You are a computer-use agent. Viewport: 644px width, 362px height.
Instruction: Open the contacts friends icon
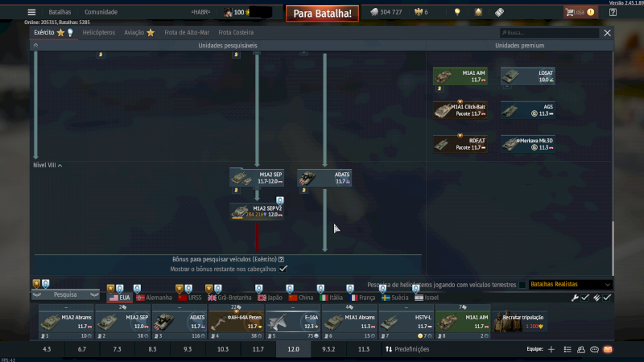tap(581, 349)
